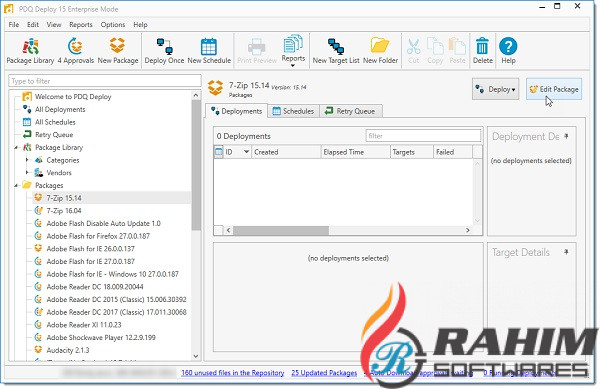Open the ID column dropdown arrow
Viewport: 600px width, 389px height.
click(x=246, y=152)
